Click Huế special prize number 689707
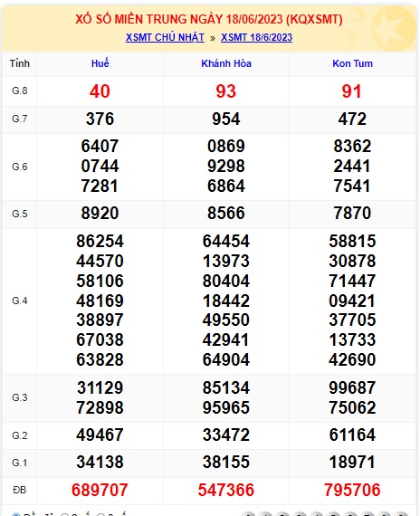The height and width of the screenshot is (516, 420). coord(100,490)
